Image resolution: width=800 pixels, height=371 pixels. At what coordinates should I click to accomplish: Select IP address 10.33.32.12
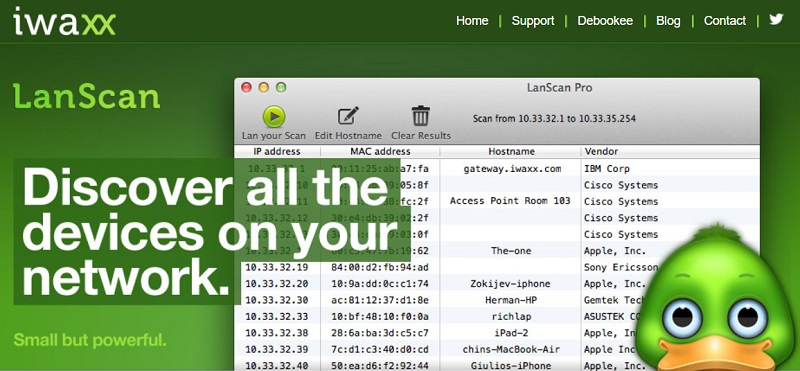coord(277,218)
